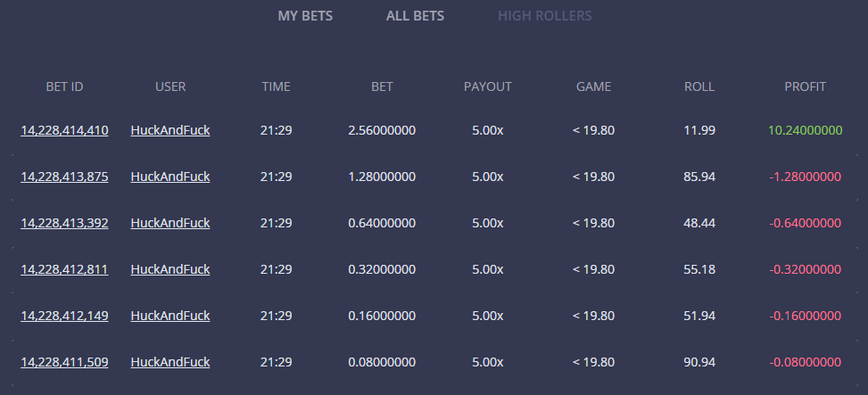
Task: Click the 90.94 roll value
Action: [699, 362]
